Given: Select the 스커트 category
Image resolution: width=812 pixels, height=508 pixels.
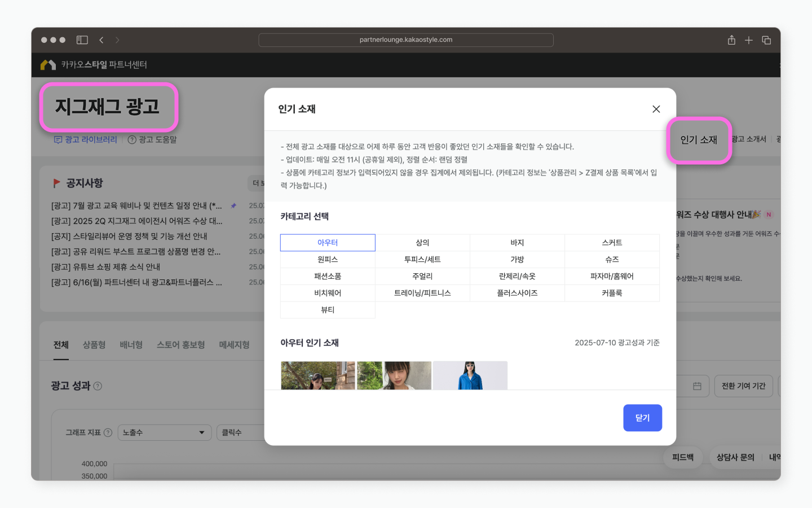Looking at the screenshot, I should pyautogui.click(x=612, y=243).
